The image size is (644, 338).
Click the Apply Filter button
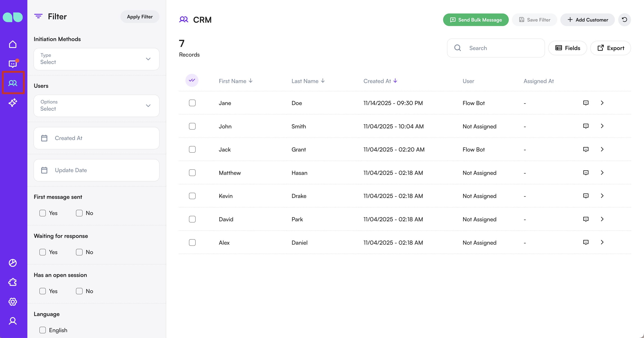click(x=139, y=17)
